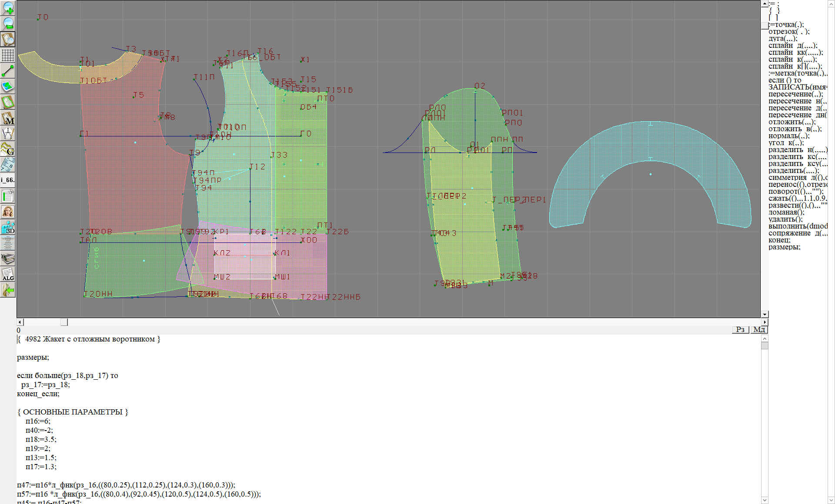The image size is (835, 504).
Task: Open the 3D mannequin view icon
Action: coord(8,227)
